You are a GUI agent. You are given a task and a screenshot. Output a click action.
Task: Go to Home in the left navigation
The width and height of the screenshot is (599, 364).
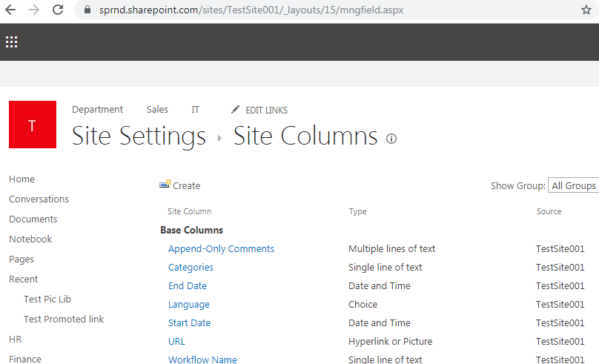[x=21, y=179]
